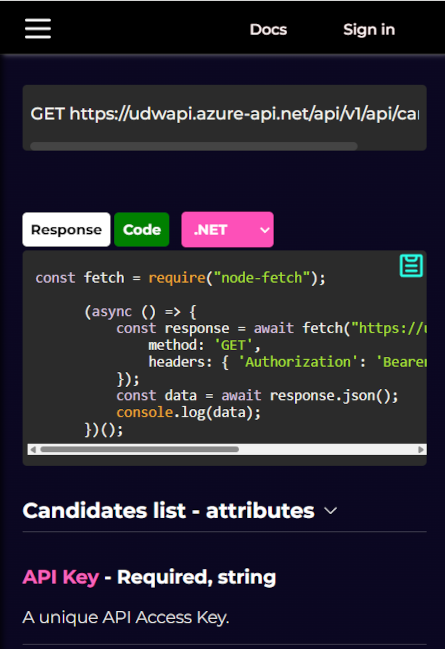
Task: Click the endpoint URL horizontal scrollbar
Action: (194, 146)
